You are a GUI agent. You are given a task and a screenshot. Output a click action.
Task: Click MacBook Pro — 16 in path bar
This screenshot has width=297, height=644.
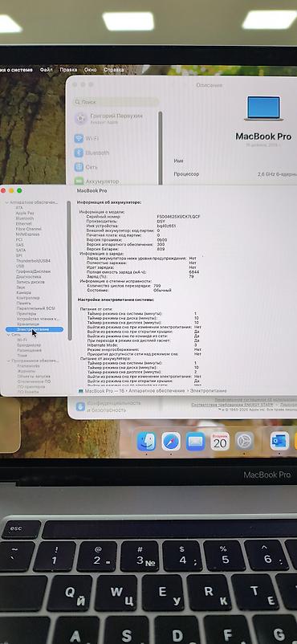pyautogui.click(x=104, y=391)
